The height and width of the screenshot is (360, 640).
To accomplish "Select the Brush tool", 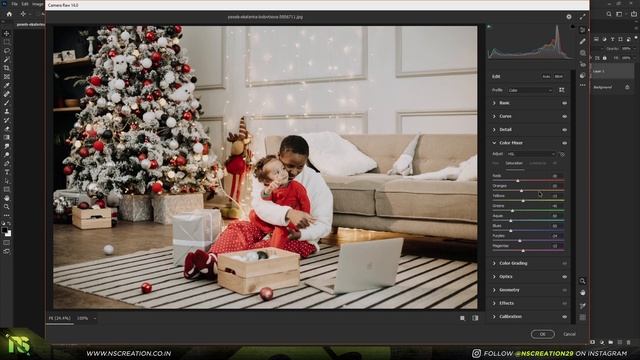I will click(7, 103).
